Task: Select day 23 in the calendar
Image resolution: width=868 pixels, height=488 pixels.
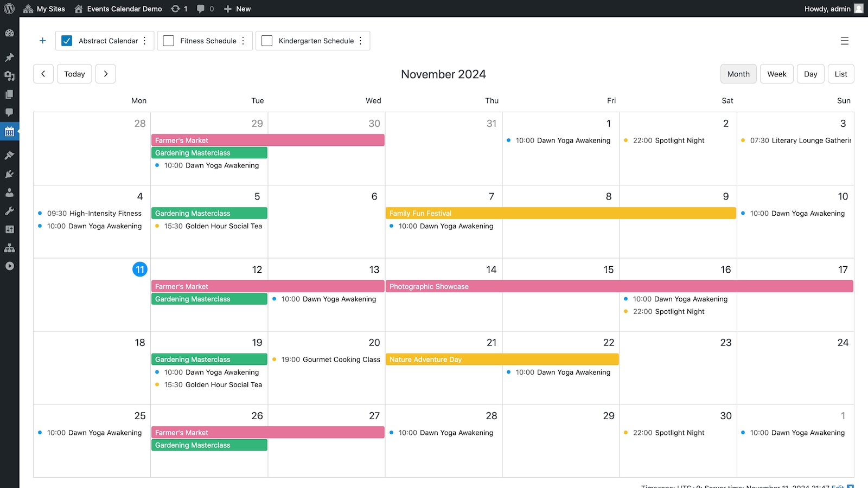Action: pyautogui.click(x=726, y=343)
